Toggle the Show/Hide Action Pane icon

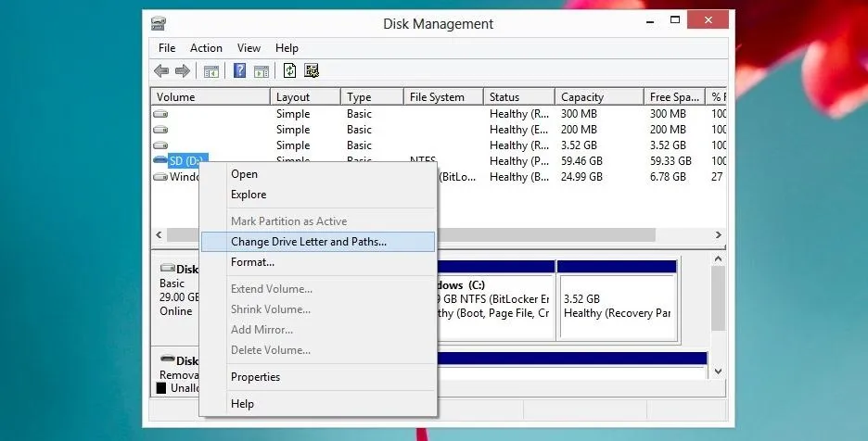tap(262, 70)
